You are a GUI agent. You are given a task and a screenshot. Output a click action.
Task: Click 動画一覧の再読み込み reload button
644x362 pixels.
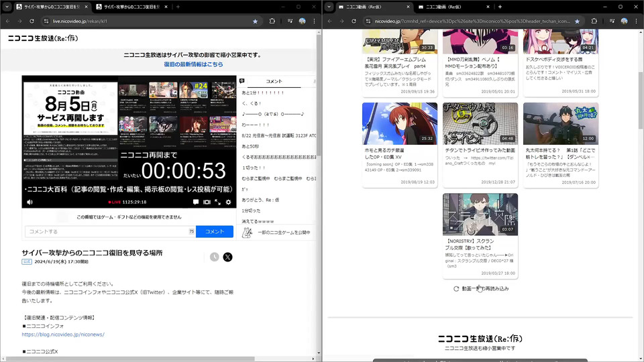tap(481, 288)
